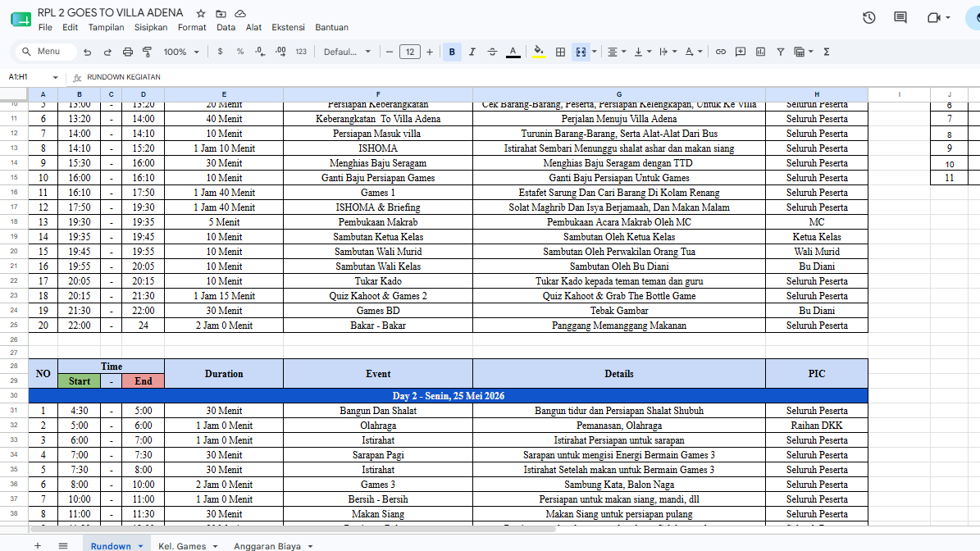Viewport: 980px width, 551px height.
Task: Open the Sisipkan menu
Action: pyautogui.click(x=151, y=28)
